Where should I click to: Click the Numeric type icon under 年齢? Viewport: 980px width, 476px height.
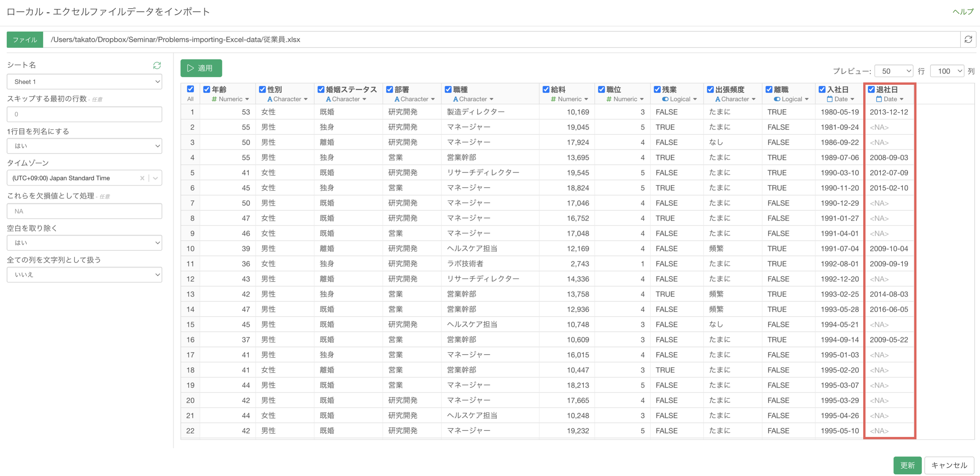pyautogui.click(x=214, y=99)
